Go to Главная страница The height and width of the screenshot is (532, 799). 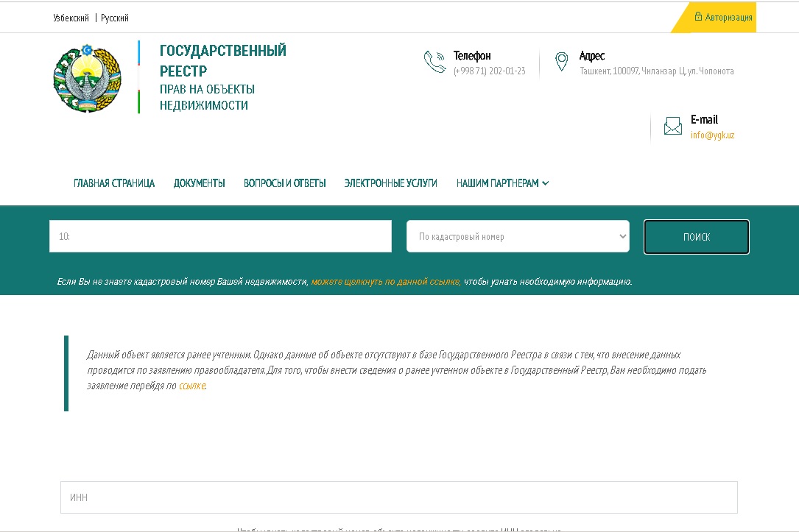[114, 183]
